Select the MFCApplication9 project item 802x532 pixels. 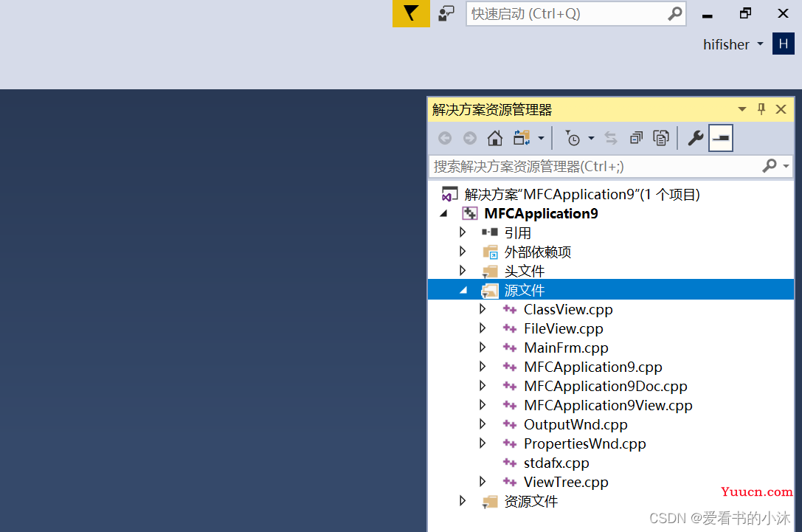pos(541,214)
